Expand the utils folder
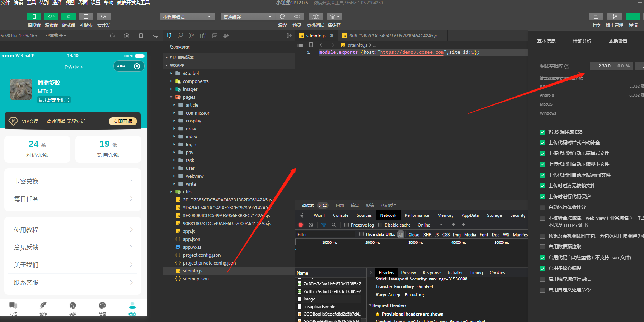644x322 pixels. point(171,192)
